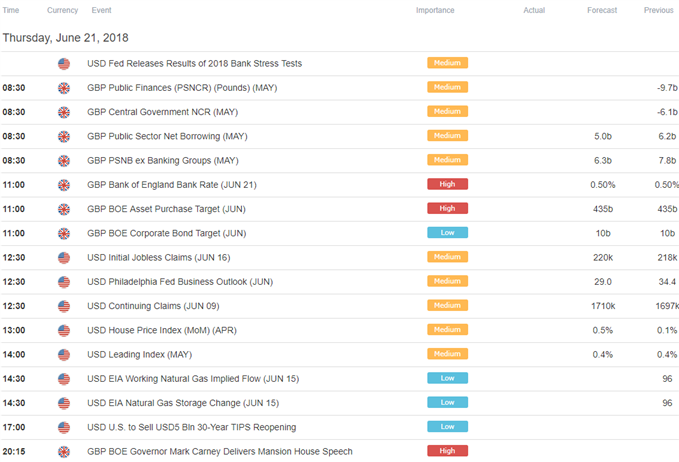Click forecast value 1710k for Continuing Claims
Screen dimensions: 679x462
pos(603,306)
